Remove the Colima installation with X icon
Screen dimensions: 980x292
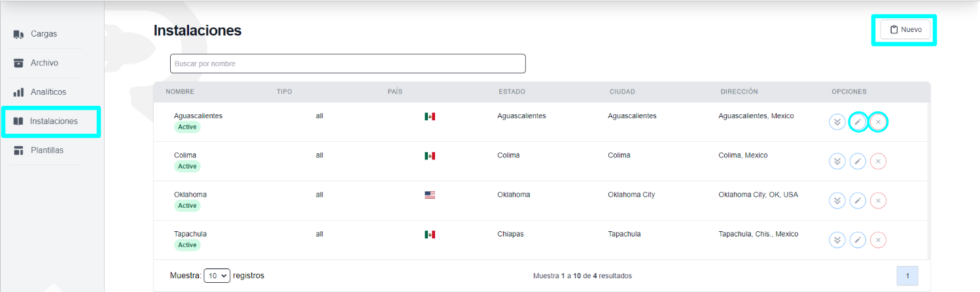(x=879, y=161)
